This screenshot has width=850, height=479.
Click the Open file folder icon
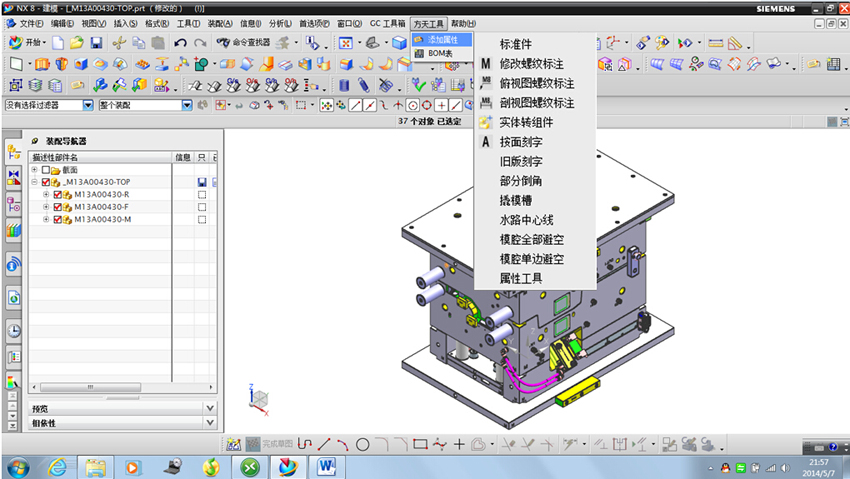click(77, 43)
